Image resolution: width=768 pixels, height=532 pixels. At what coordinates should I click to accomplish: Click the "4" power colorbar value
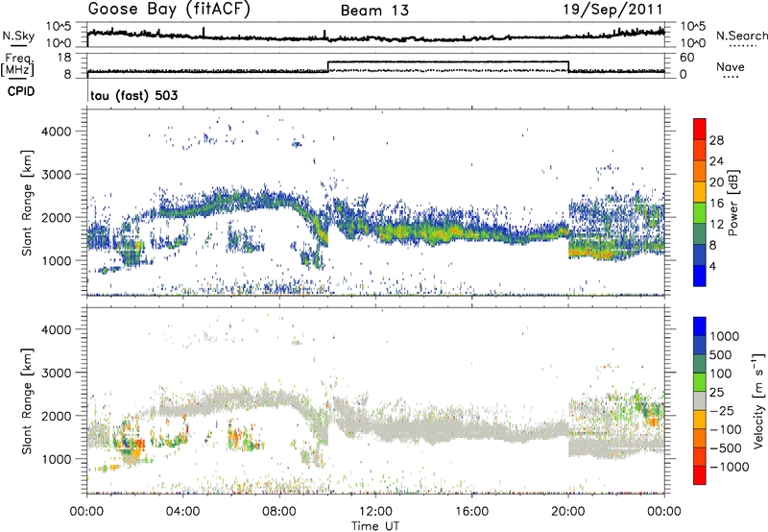[x=712, y=266]
